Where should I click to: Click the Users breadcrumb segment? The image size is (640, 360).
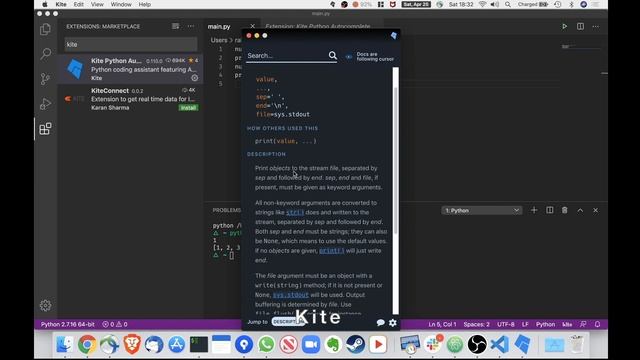click(219, 40)
